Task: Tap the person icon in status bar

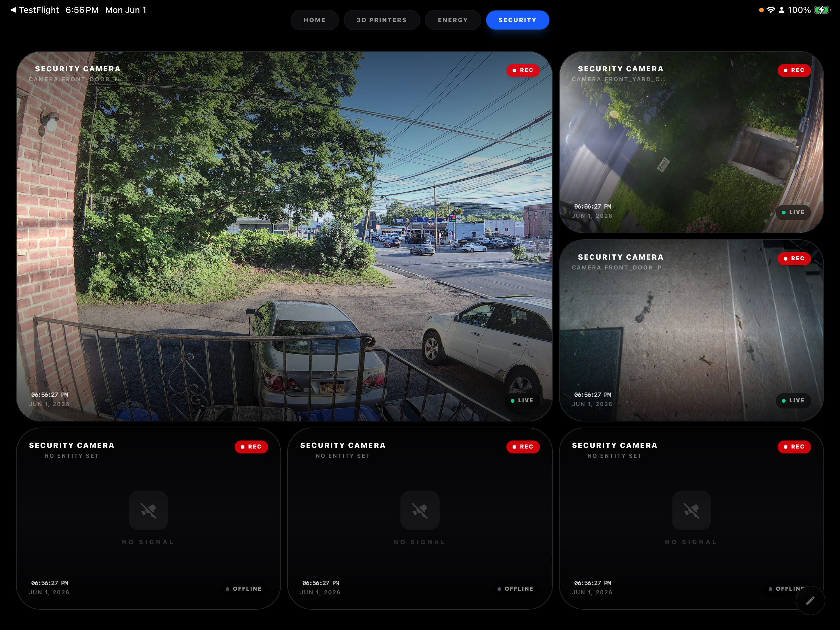Action: [x=782, y=10]
